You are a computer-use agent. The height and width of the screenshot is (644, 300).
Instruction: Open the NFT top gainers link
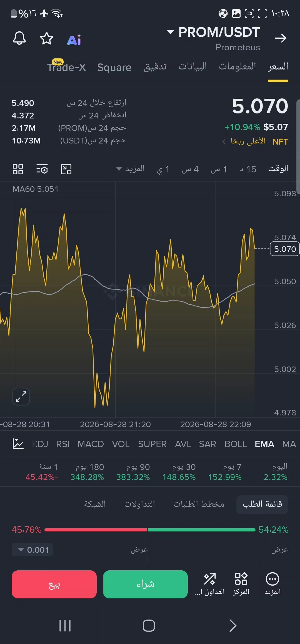pos(255,142)
